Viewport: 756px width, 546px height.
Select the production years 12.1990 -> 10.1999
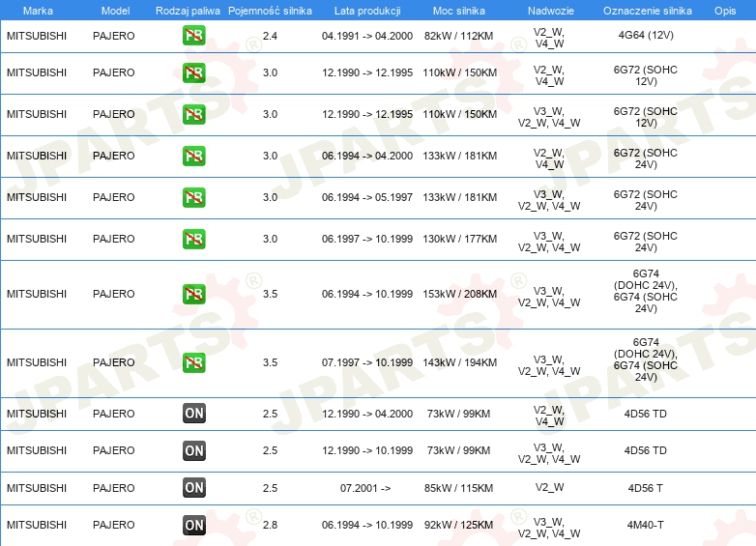(x=367, y=450)
